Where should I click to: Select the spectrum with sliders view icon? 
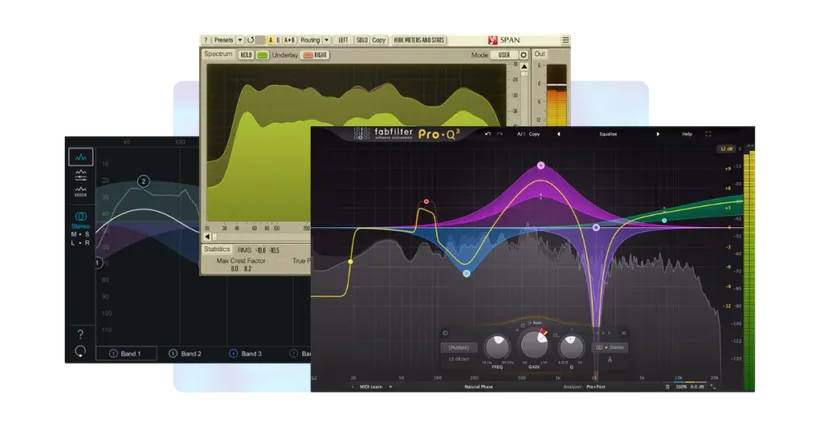[x=81, y=175]
